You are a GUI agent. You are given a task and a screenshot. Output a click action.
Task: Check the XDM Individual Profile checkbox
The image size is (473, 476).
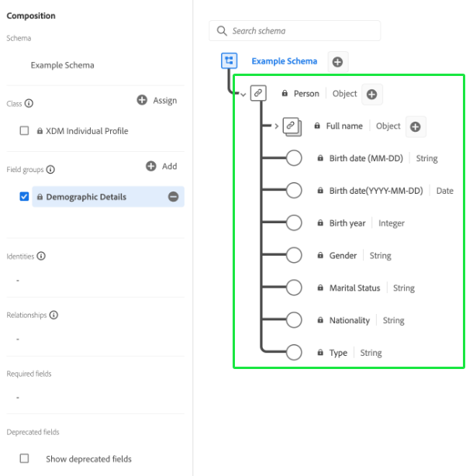(x=24, y=131)
